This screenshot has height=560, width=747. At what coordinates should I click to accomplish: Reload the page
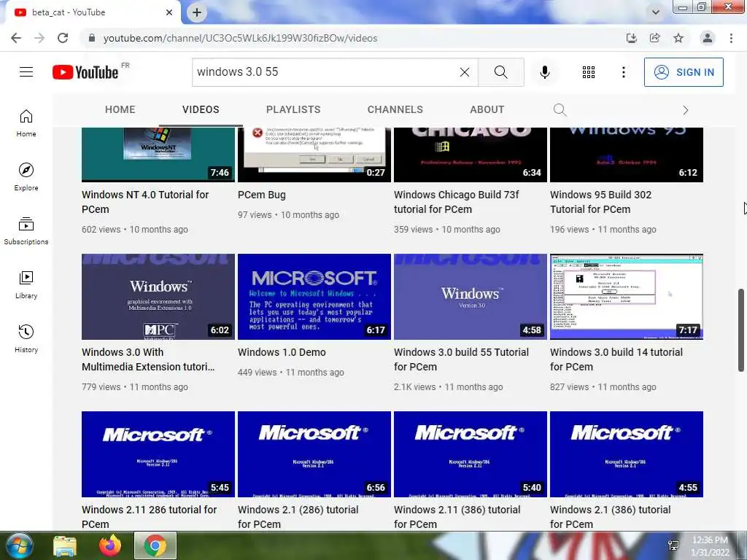click(63, 38)
